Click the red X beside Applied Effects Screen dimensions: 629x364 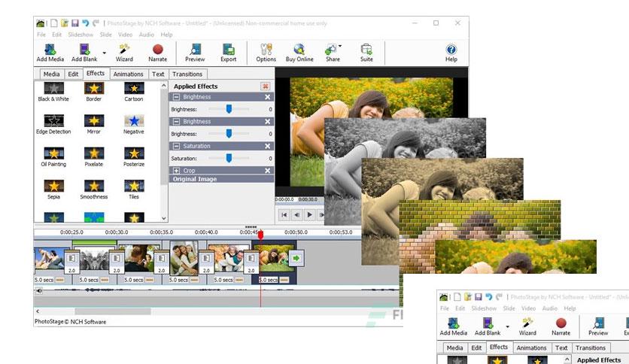click(x=265, y=86)
